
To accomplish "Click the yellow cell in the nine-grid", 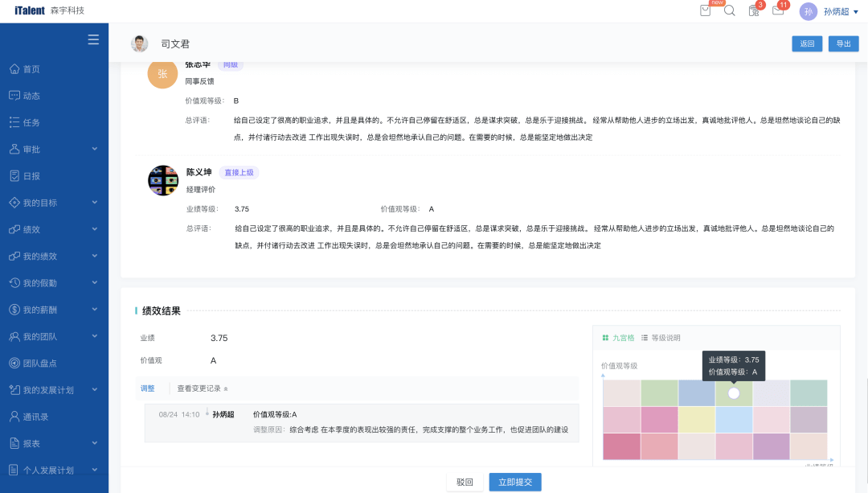I will (x=697, y=420).
